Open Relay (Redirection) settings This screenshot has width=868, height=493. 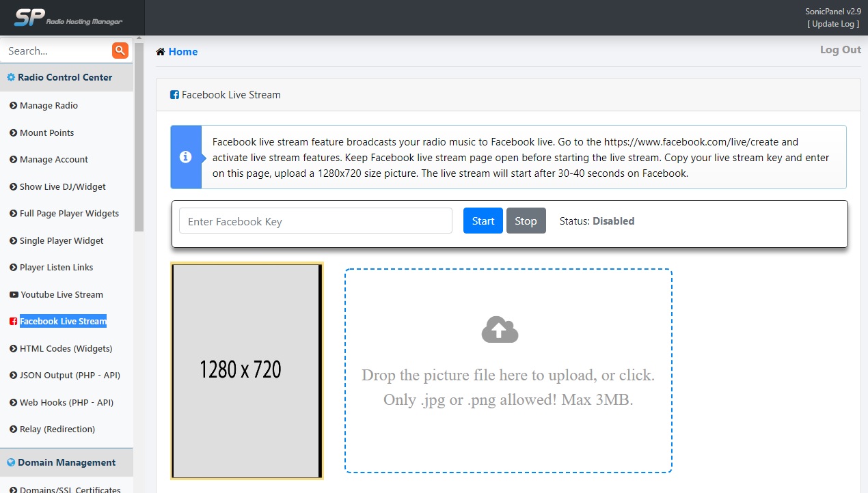pyautogui.click(x=57, y=429)
